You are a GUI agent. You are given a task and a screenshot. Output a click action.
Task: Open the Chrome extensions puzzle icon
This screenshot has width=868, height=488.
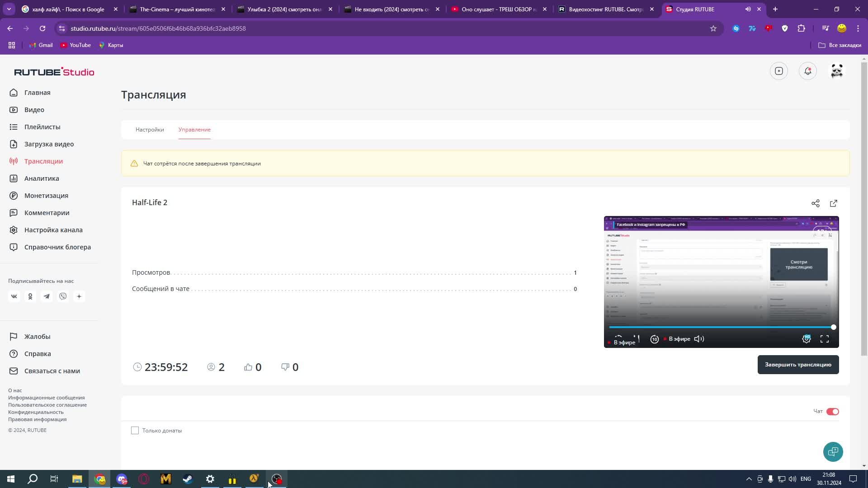tap(802, 28)
